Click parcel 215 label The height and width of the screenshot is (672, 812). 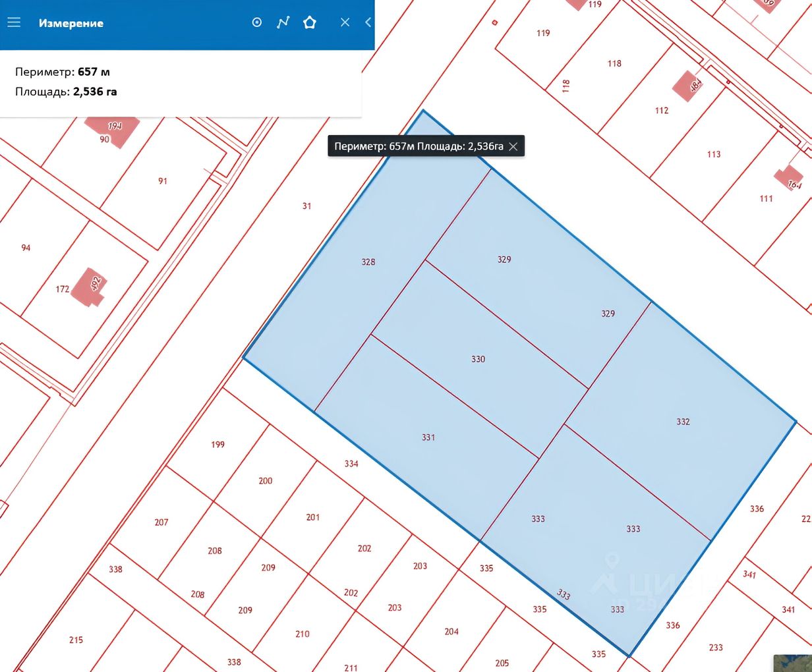point(76,640)
